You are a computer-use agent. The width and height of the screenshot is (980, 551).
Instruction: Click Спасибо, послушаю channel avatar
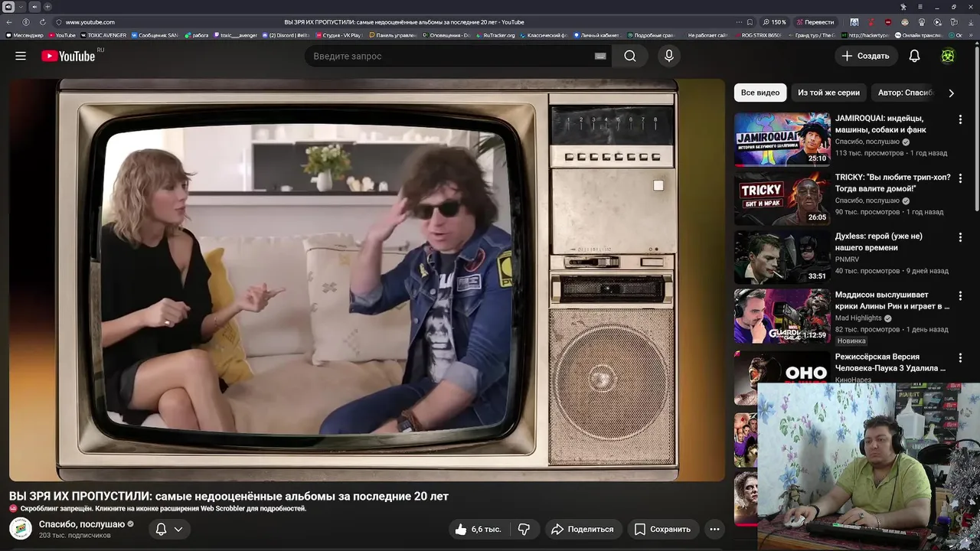[21, 529]
